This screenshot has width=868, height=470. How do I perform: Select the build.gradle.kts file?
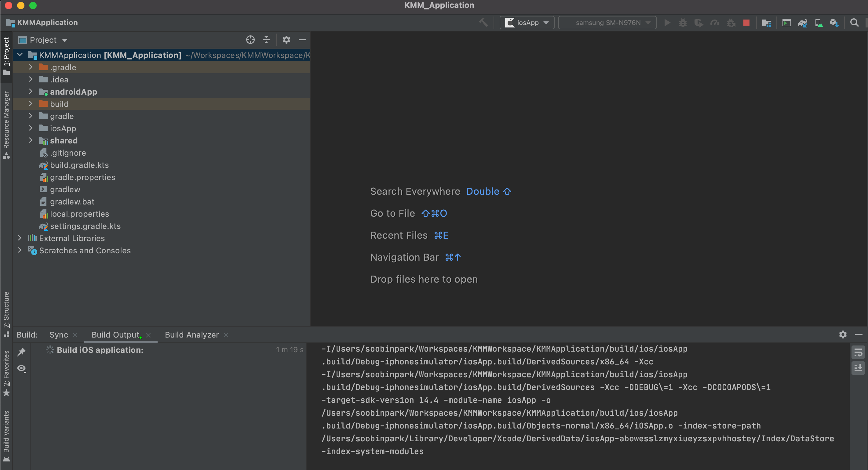pyautogui.click(x=79, y=165)
